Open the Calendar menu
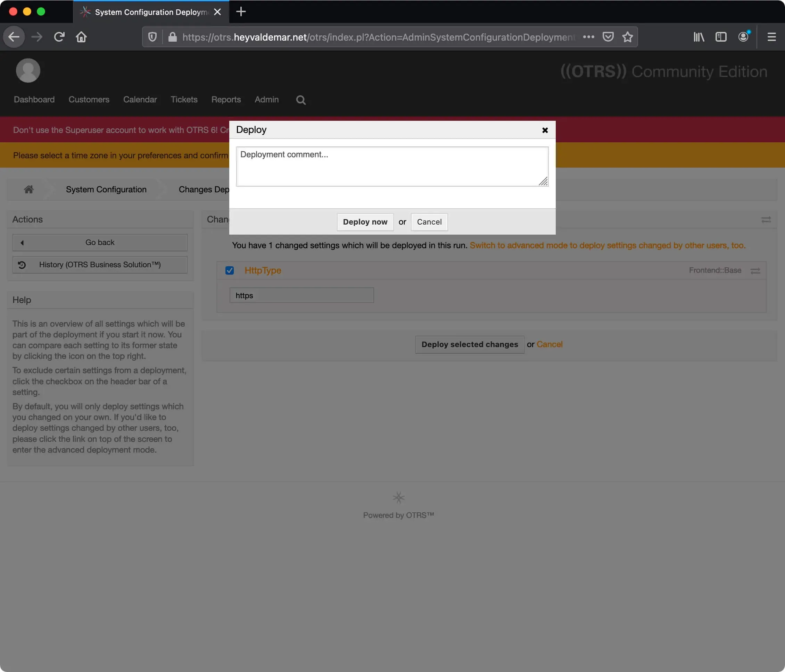Screen dimensions: 785x672 [140, 100]
